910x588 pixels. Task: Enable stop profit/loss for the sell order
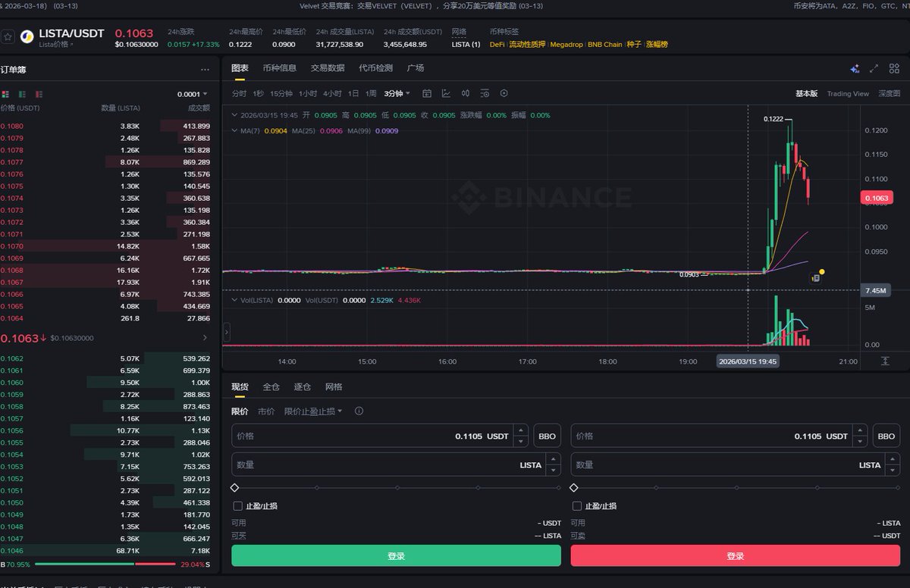click(577, 505)
